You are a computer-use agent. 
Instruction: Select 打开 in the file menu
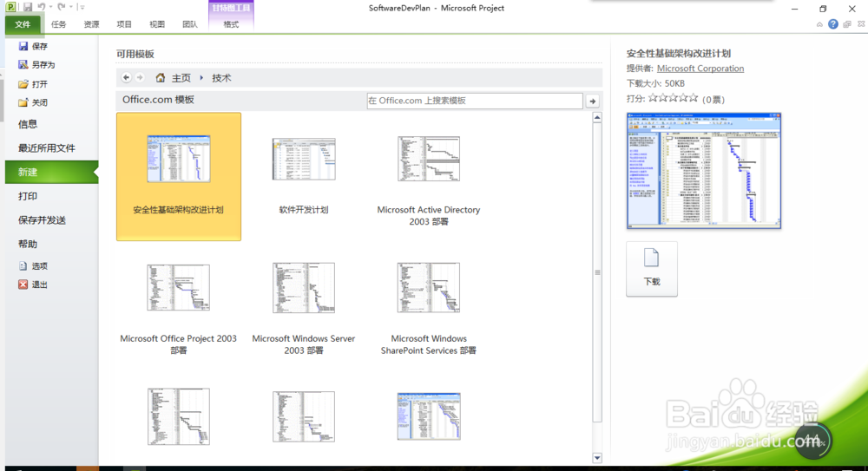coord(33,84)
